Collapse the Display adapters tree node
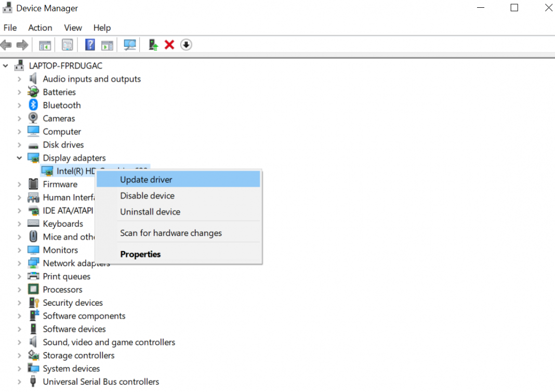Screen dimensions: 555x392 (19, 158)
